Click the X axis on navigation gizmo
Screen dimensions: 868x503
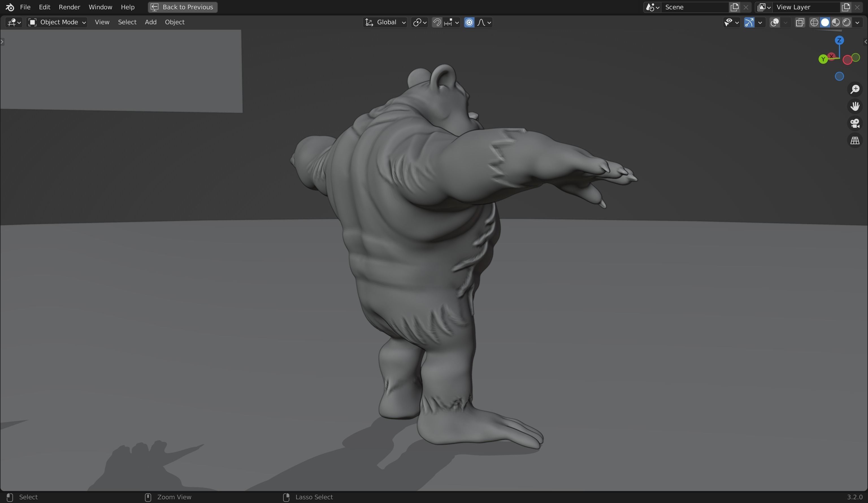[831, 56]
